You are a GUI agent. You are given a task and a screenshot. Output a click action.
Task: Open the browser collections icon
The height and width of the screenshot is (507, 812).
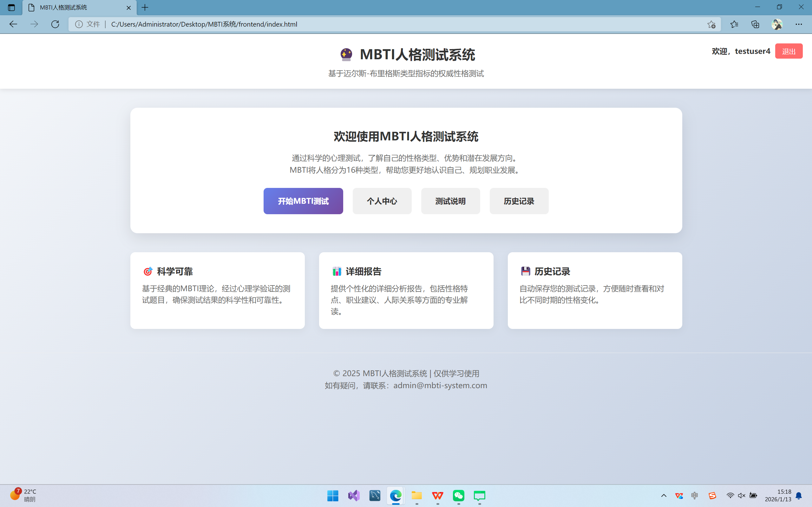[755, 24]
